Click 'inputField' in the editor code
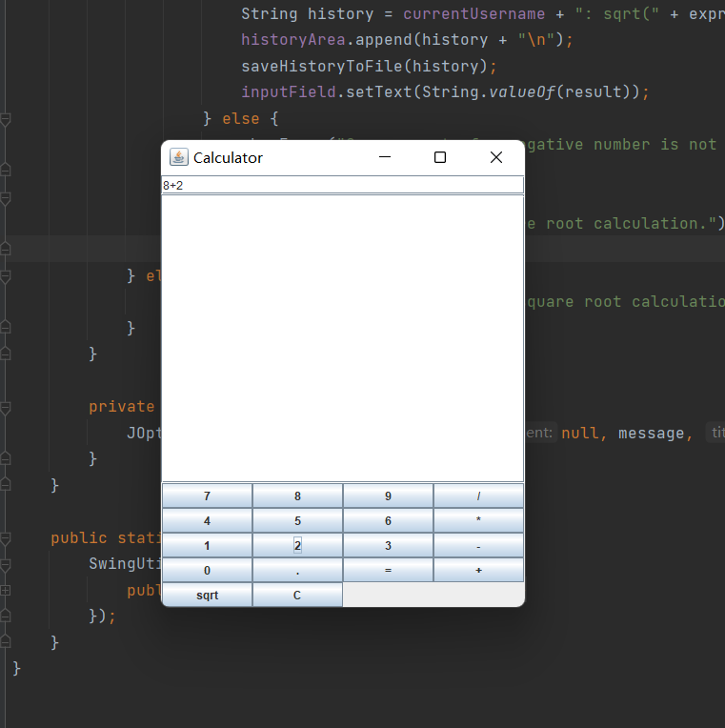The width and height of the screenshot is (725, 728). (289, 91)
